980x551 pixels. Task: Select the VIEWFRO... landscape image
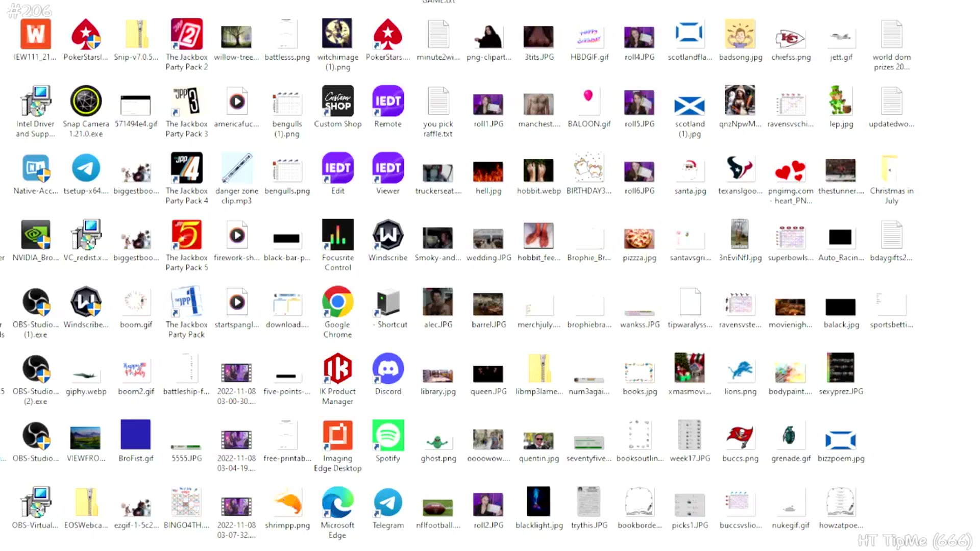click(x=86, y=438)
